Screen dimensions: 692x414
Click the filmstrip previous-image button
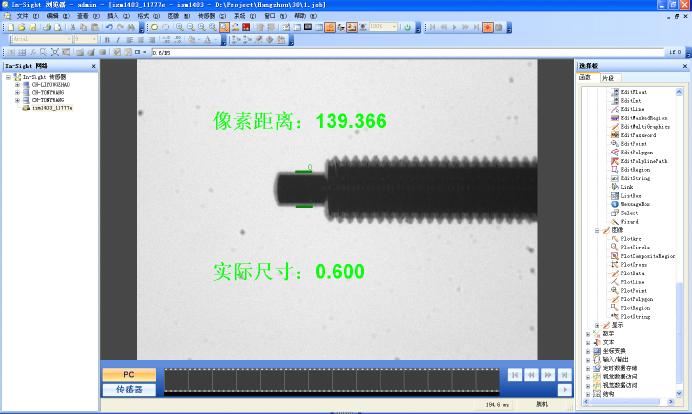point(531,375)
